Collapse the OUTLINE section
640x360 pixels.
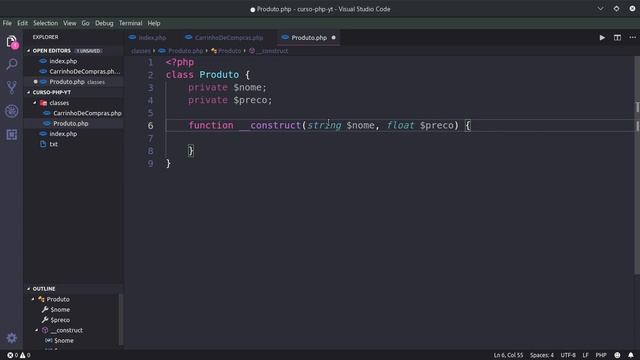(x=29, y=289)
